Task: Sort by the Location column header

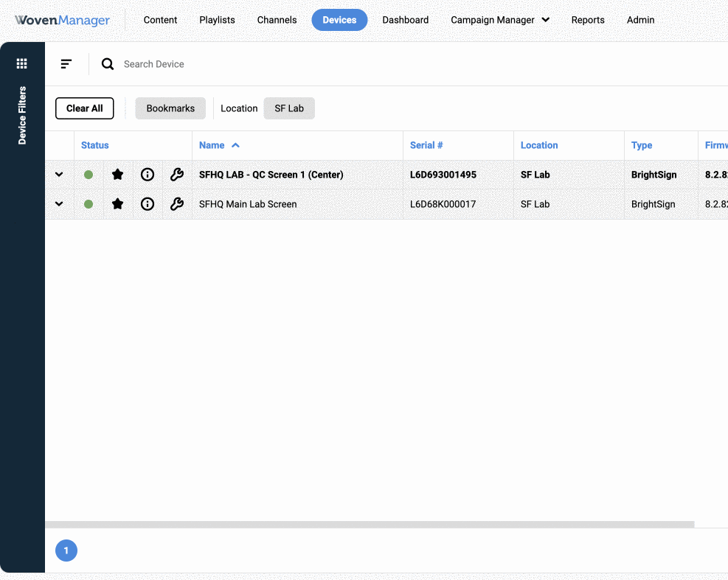Action: click(x=539, y=145)
